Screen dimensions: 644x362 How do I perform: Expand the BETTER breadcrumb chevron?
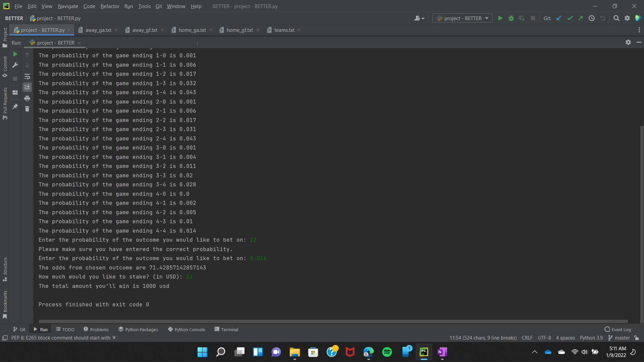coord(26,18)
